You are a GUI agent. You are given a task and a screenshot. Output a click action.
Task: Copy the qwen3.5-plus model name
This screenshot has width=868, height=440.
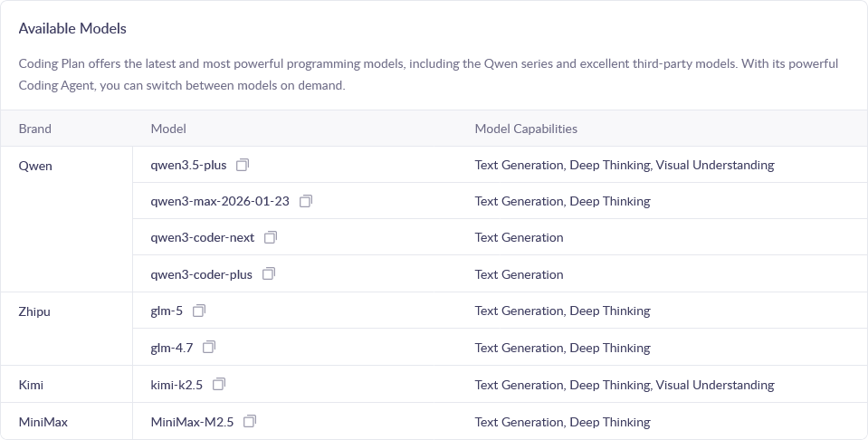pos(243,165)
